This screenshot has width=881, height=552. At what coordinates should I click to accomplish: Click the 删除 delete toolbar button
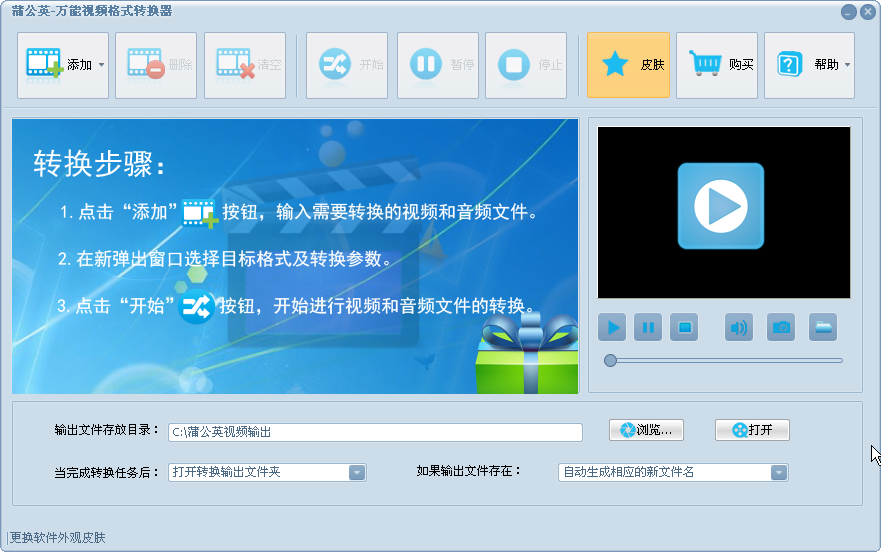pos(156,65)
